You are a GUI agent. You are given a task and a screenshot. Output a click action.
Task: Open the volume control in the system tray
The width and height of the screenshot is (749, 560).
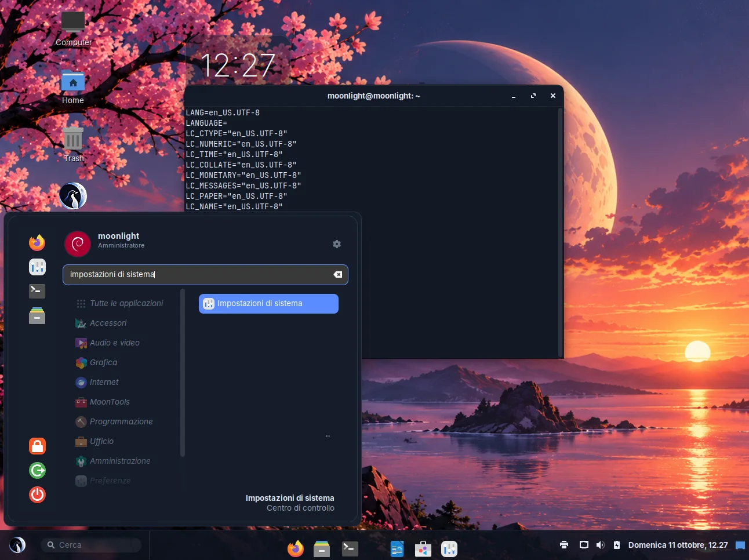tap(600, 545)
